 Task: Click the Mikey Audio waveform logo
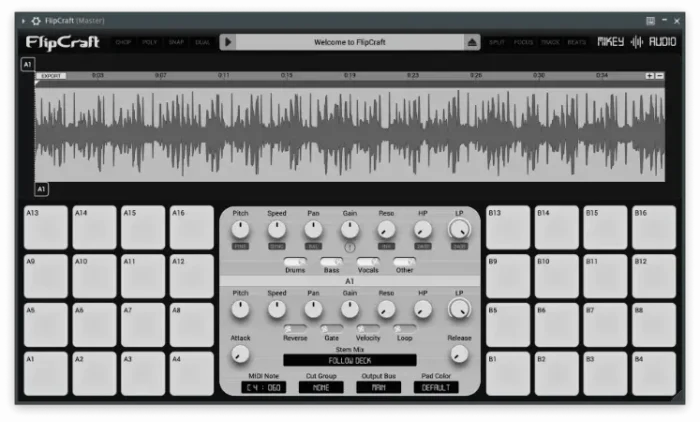pyautogui.click(x=636, y=42)
